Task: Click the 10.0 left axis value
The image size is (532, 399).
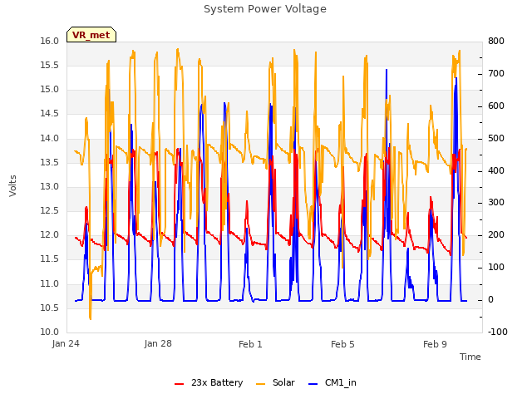Action: [50, 332]
